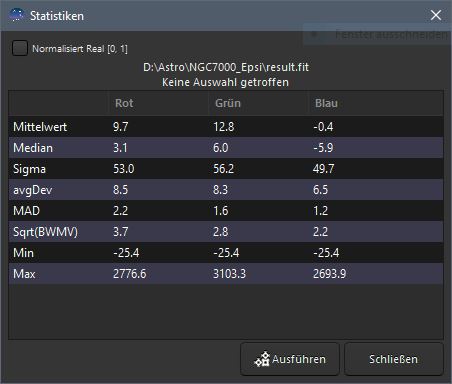Click the Rot Median value 3.1

click(120, 148)
